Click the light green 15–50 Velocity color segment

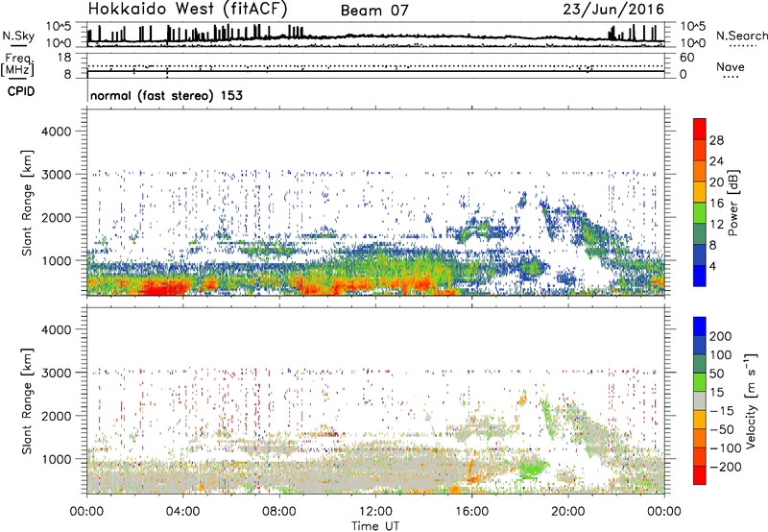[x=700, y=382]
